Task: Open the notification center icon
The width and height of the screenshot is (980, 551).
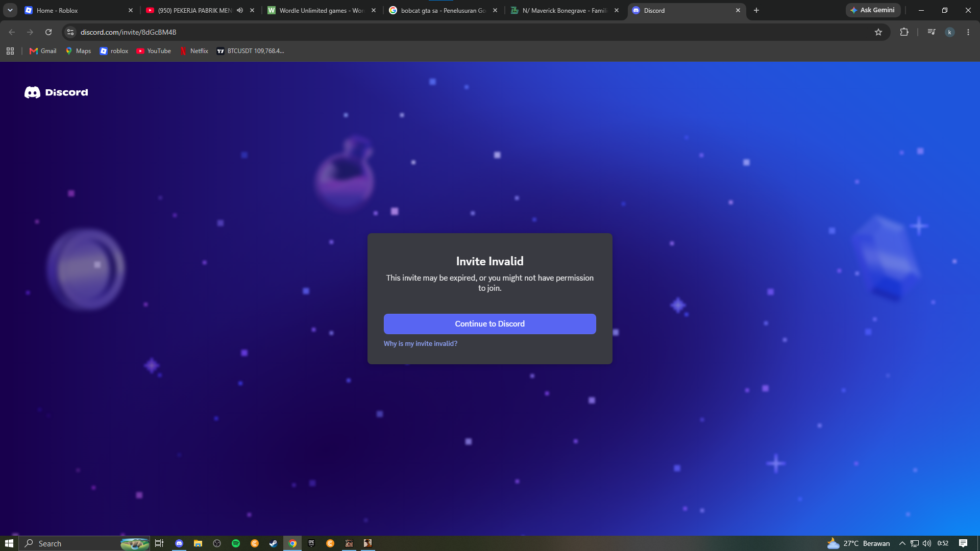Action: (963, 543)
